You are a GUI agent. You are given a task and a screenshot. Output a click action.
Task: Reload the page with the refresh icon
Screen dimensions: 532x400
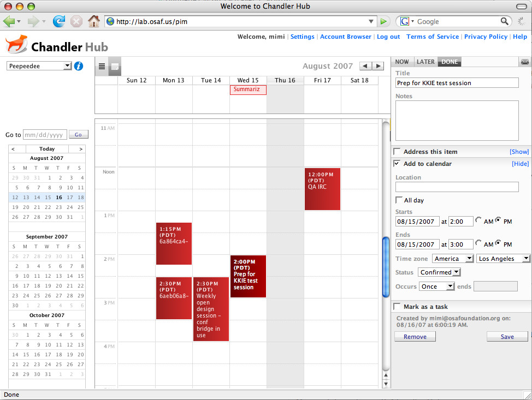[59, 21]
